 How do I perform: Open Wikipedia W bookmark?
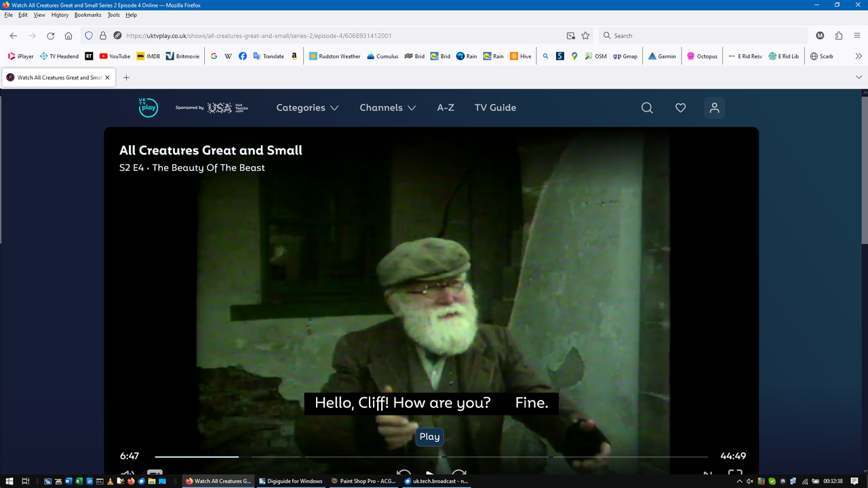click(x=228, y=56)
